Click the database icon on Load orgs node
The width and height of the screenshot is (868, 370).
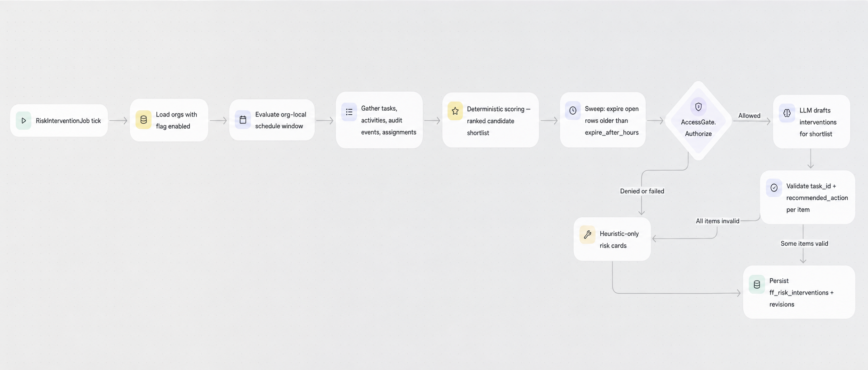[143, 120]
